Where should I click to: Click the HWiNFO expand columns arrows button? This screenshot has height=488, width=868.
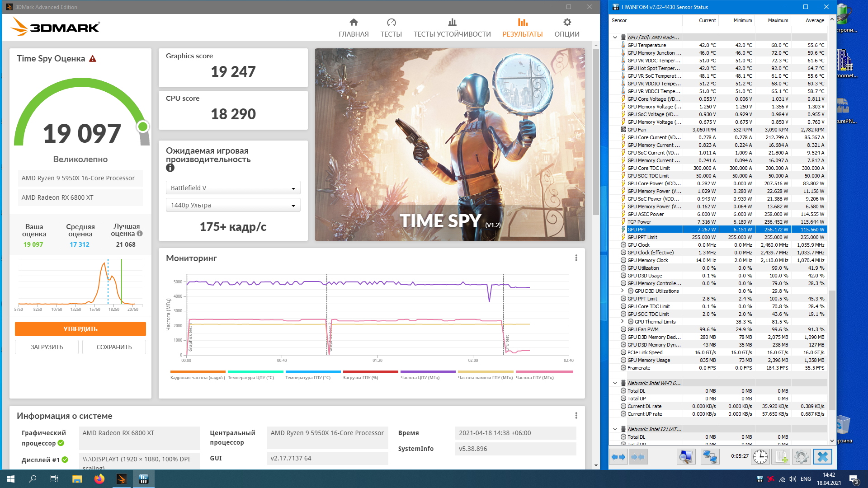click(618, 457)
